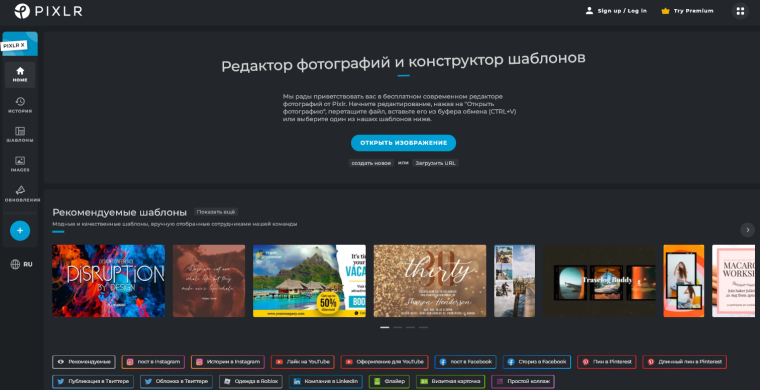
Task: Select the second carousel page indicator
Action: (397, 328)
